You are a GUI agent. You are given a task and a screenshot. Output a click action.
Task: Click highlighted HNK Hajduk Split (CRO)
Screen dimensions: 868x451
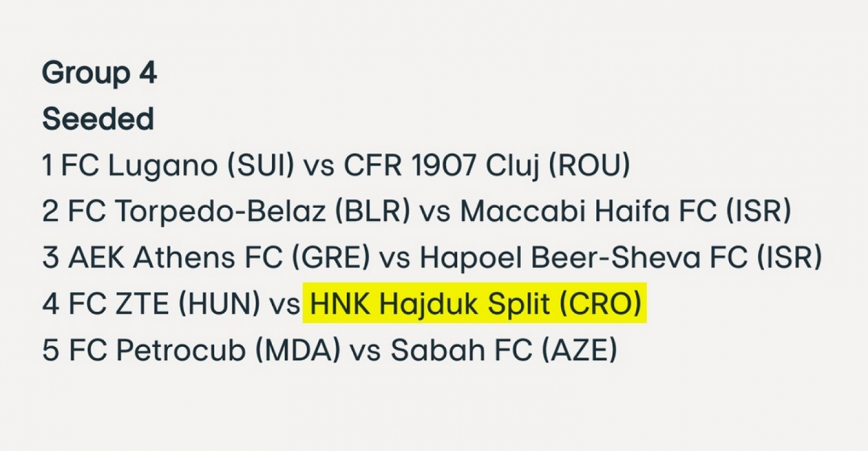pos(475,305)
